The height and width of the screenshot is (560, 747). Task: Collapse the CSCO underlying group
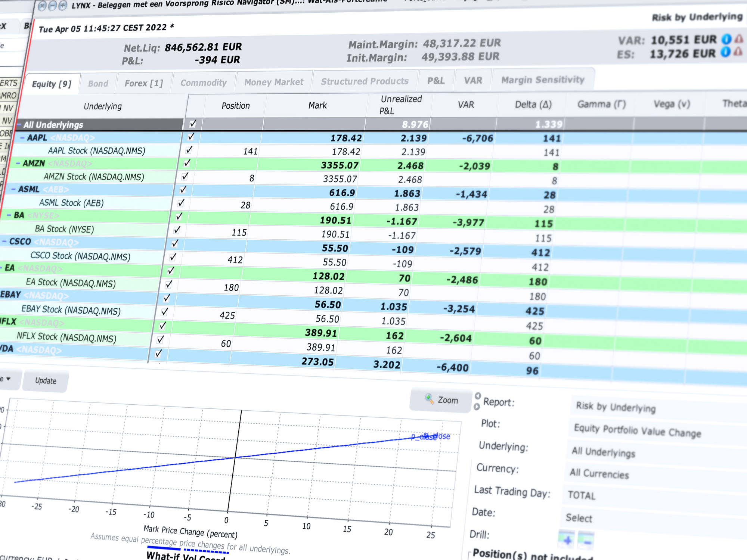(4, 242)
